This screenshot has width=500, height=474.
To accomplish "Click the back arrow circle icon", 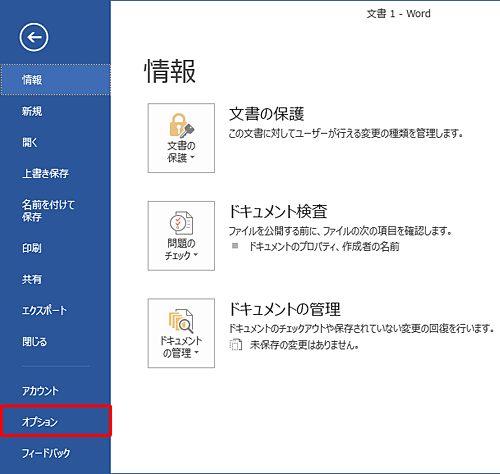I will pyautogui.click(x=34, y=37).
